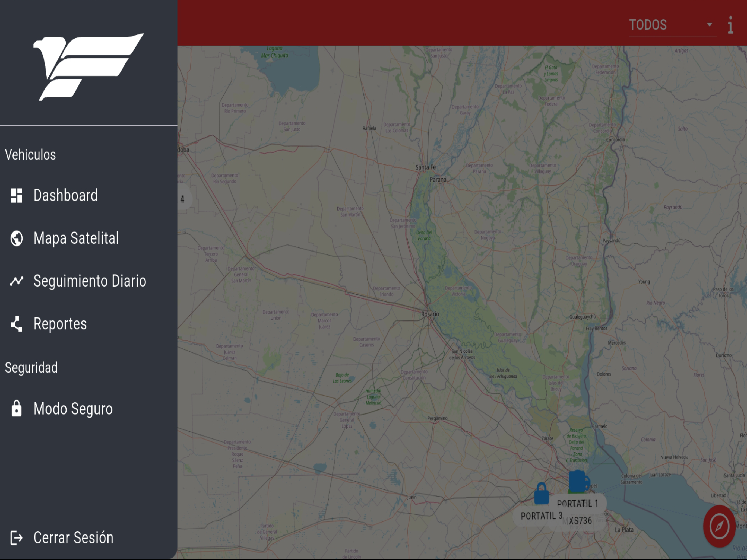Click the dropdown arrow next to TODOS

pyautogui.click(x=710, y=25)
